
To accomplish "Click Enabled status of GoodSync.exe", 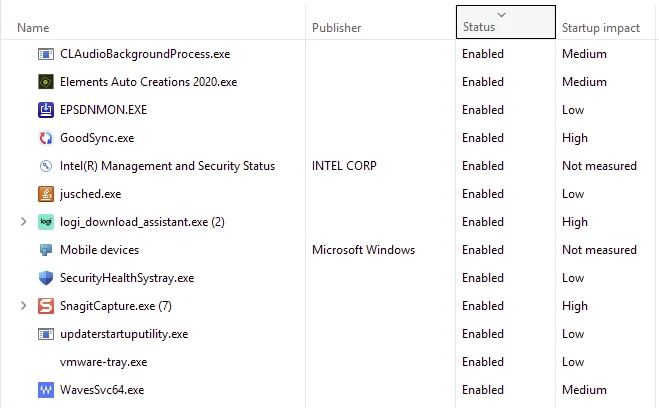I will coord(482,138).
